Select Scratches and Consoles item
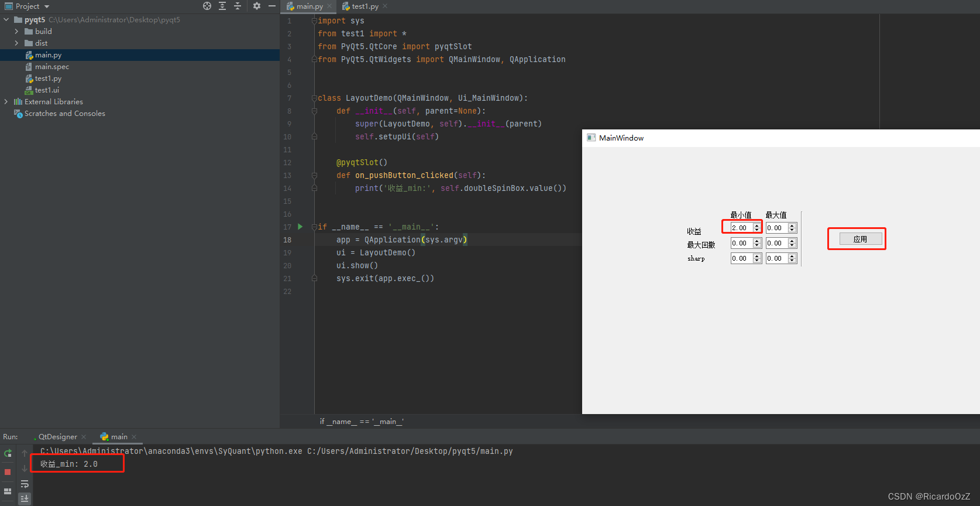This screenshot has width=980, height=506. [140, 114]
